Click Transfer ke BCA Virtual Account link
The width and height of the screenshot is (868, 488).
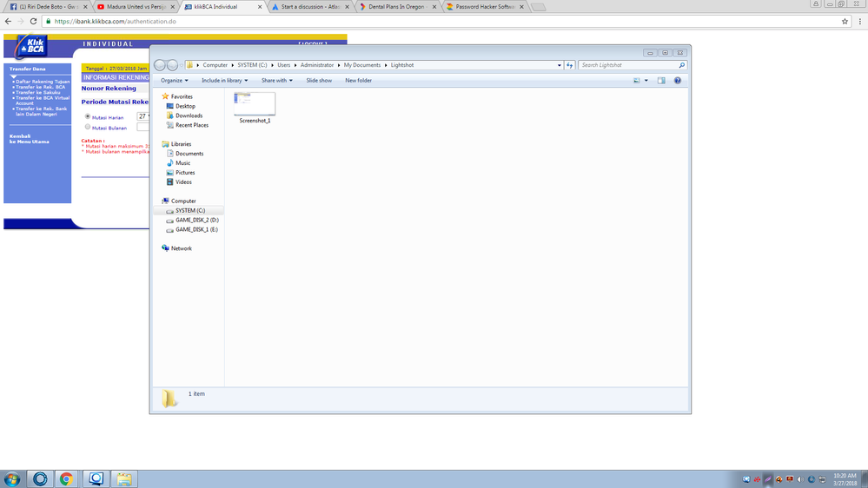pyautogui.click(x=43, y=100)
